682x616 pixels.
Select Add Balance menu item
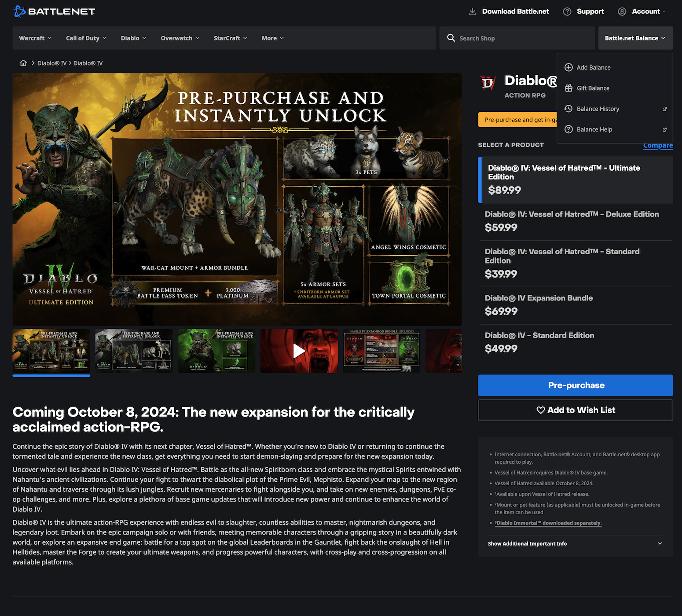pyautogui.click(x=615, y=67)
